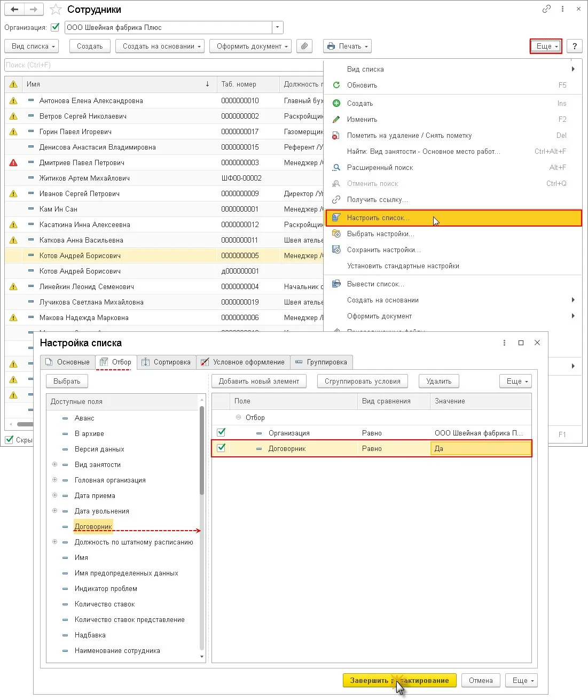Choose Расширенный поиск menu item

(x=453, y=167)
